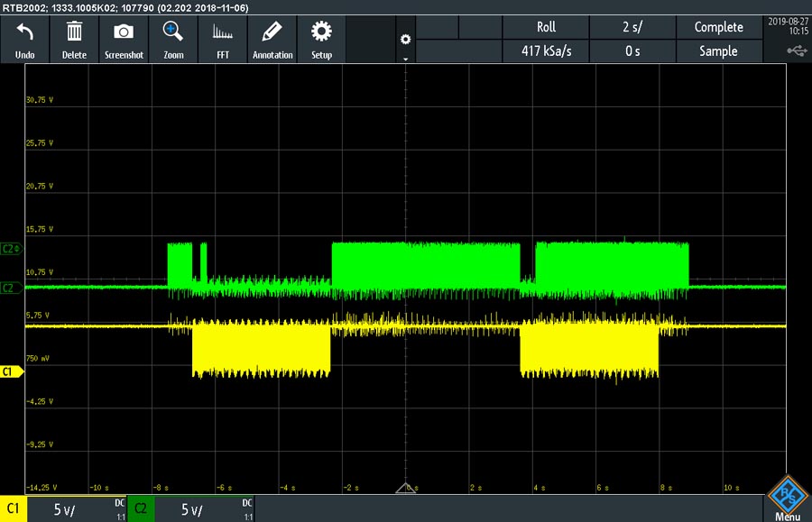Take a capture with the Screenshot camera icon

point(124,32)
